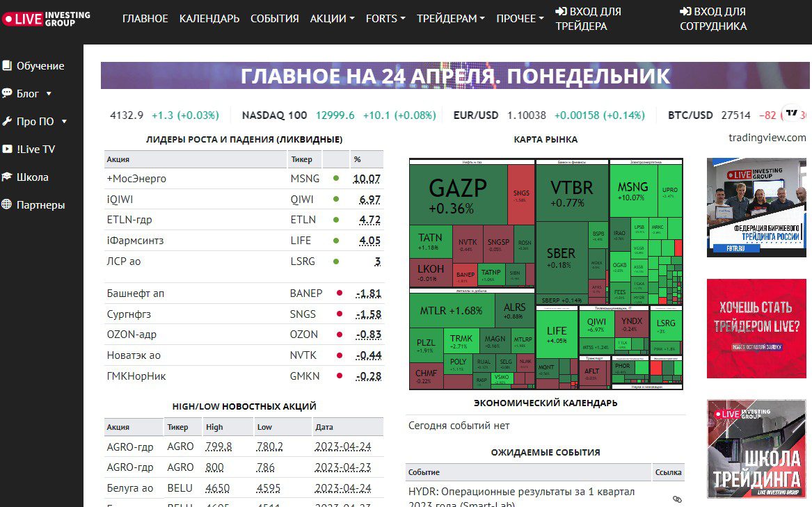Select the LIFE tile on market map
The width and height of the screenshot is (812, 507).
click(x=557, y=333)
